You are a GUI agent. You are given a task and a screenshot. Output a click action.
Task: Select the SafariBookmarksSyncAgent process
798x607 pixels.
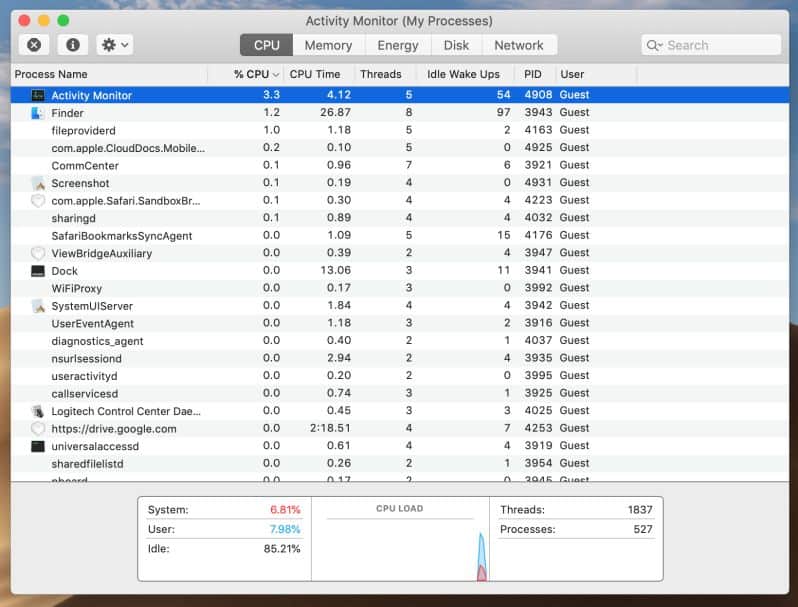point(400,236)
